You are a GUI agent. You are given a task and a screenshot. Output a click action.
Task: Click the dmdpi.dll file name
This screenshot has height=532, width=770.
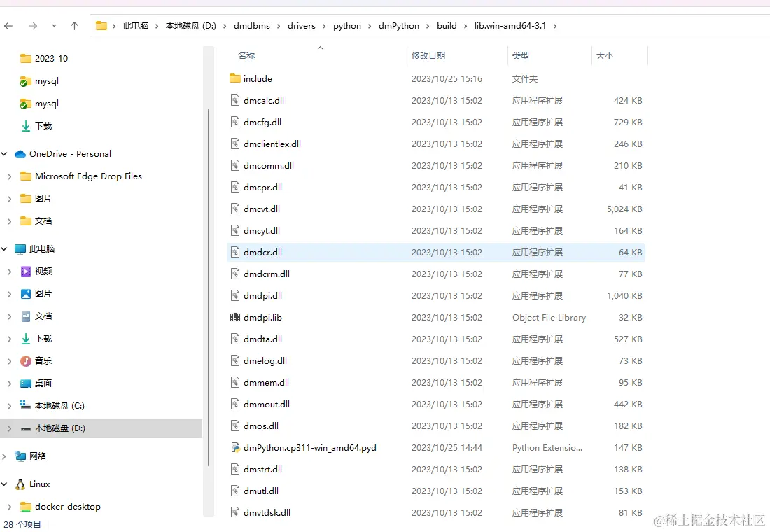(262, 295)
